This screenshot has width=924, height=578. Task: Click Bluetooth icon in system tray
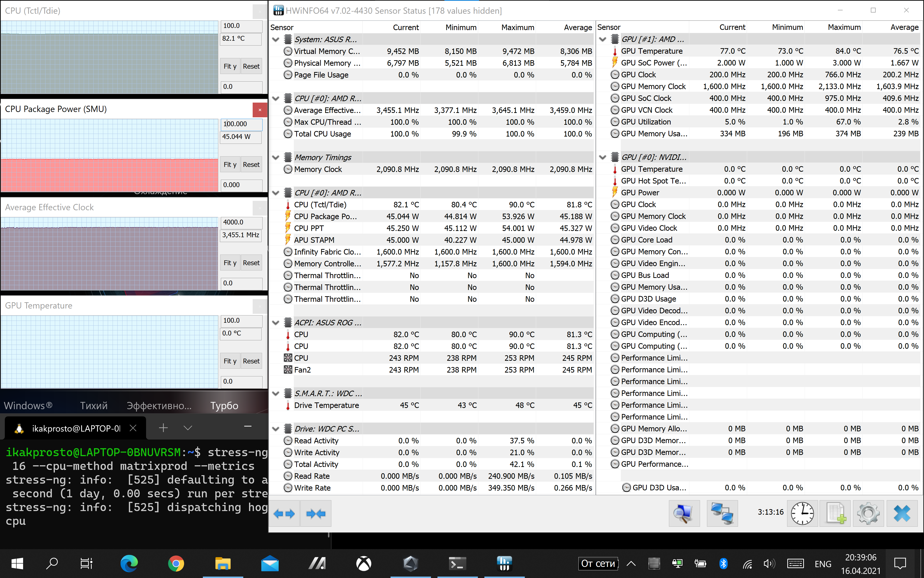(x=723, y=564)
